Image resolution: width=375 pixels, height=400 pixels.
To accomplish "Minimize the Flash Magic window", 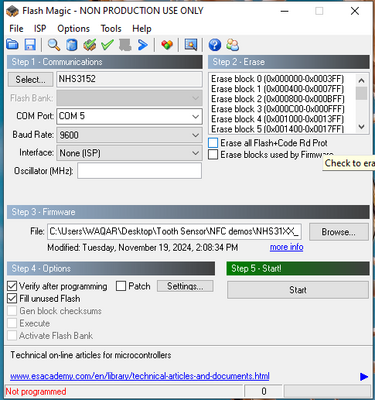I will 284,11.
